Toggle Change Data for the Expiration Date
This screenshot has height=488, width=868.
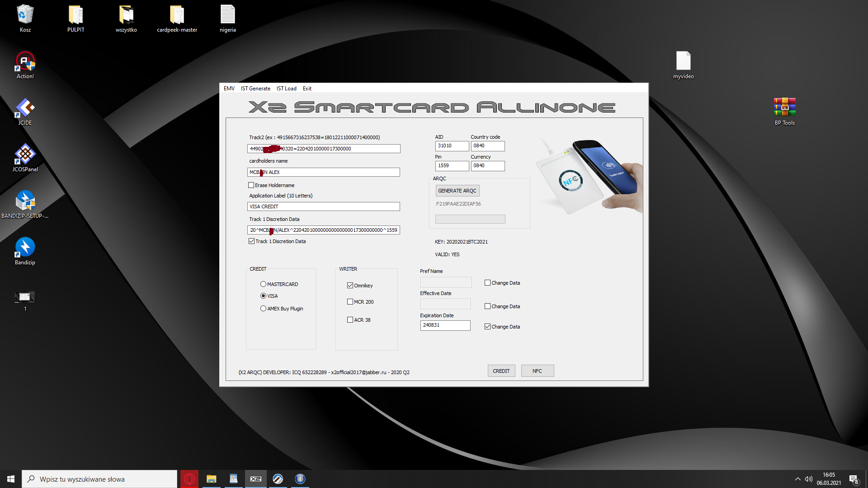coord(487,327)
